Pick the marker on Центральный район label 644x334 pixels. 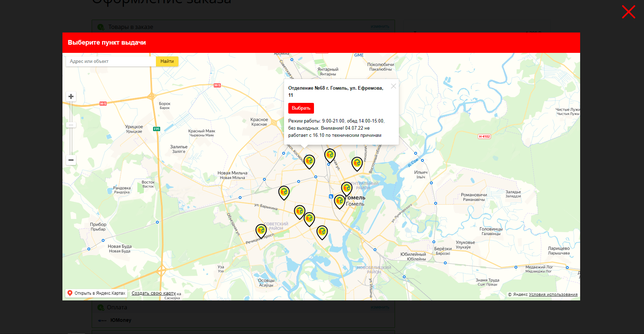point(347,188)
